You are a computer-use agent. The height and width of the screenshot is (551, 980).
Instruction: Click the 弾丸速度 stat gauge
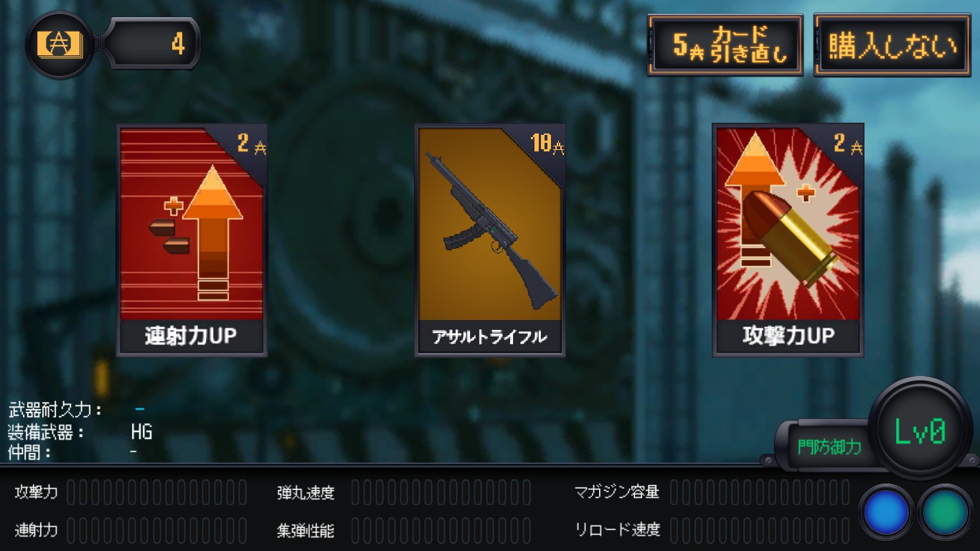[x=441, y=493]
